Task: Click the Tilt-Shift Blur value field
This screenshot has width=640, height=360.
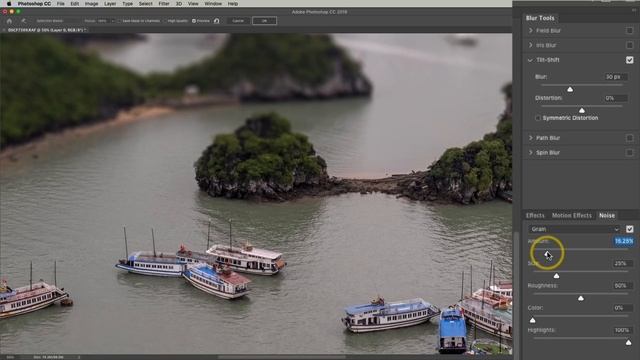Action: click(615, 77)
